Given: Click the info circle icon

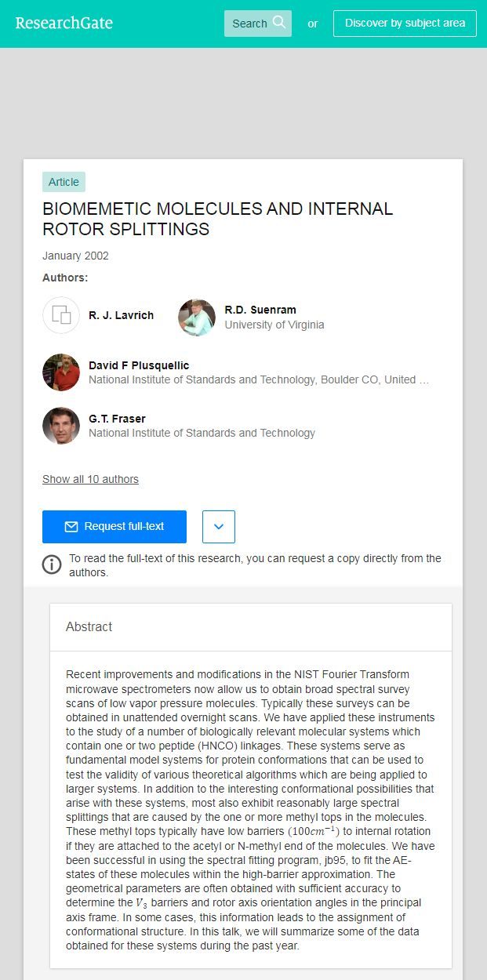Looking at the screenshot, I should 52,564.
